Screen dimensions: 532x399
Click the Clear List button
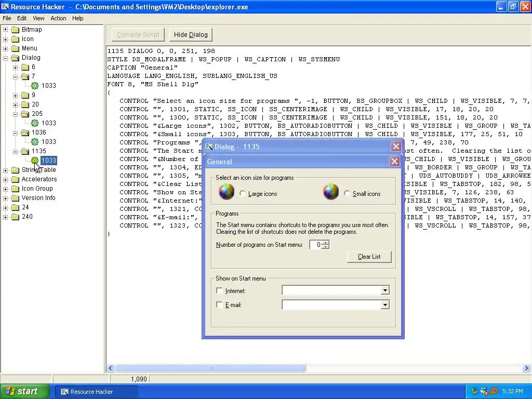(x=369, y=257)
